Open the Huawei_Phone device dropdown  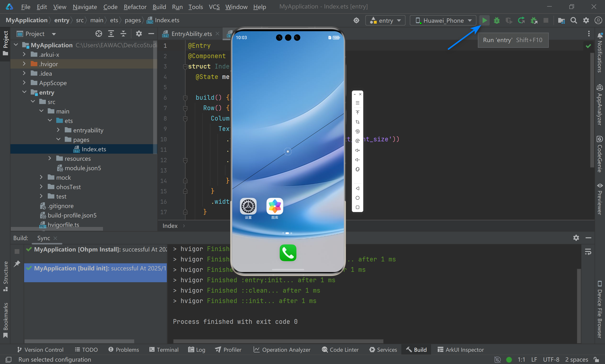[443, 20]
